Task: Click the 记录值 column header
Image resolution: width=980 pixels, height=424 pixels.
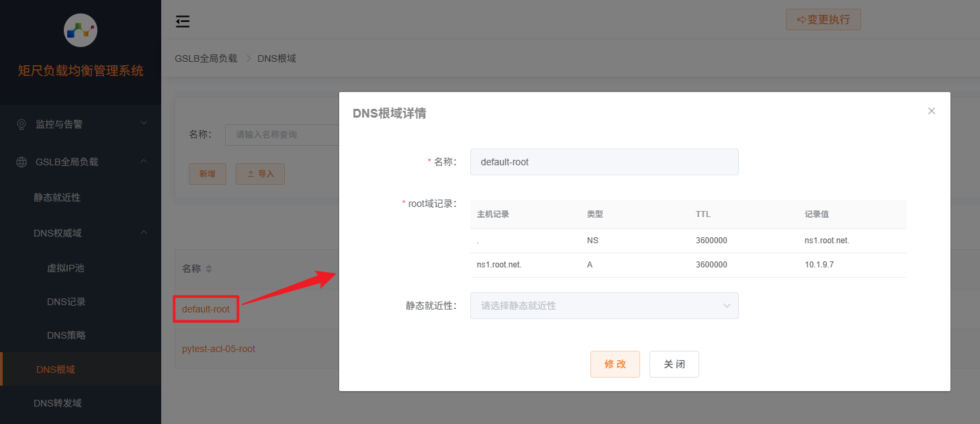Action: (x=817, y=214)
